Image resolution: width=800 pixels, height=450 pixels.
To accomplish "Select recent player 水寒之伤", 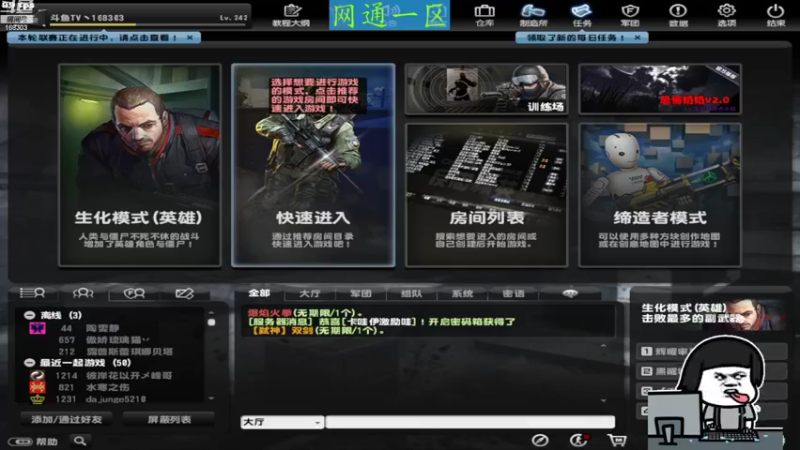I will tap(108, 387).
